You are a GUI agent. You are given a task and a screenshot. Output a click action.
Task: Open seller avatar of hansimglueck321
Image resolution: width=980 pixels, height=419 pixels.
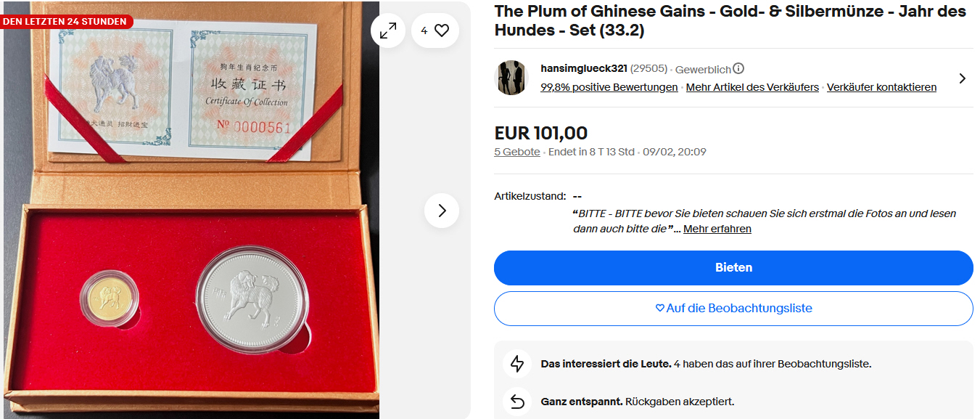tap(511, 78)
